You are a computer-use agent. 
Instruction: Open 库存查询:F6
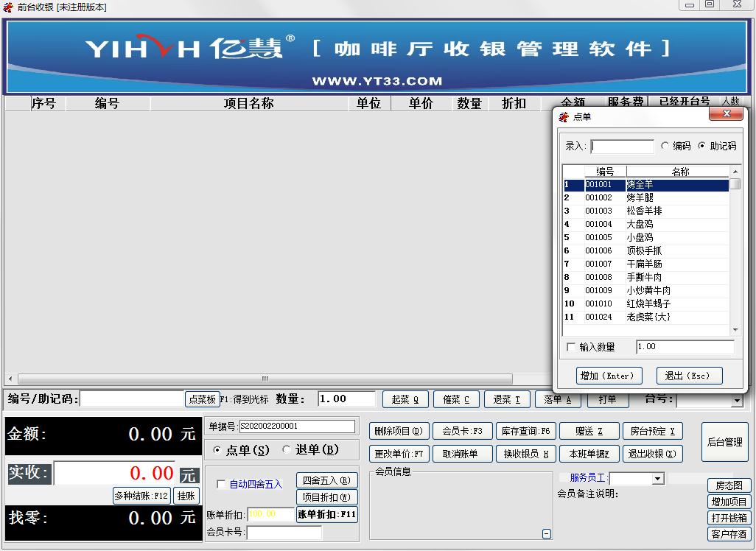click(525, 431)
